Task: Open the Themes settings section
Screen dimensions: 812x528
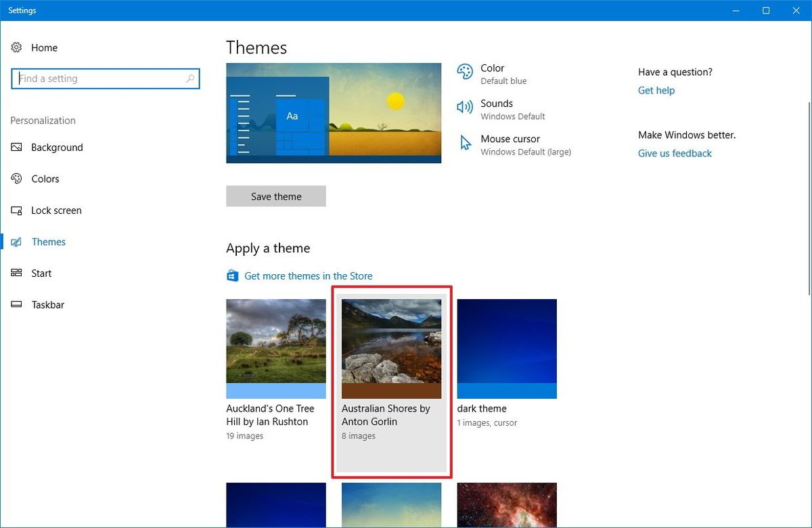Action: [48, 242]
